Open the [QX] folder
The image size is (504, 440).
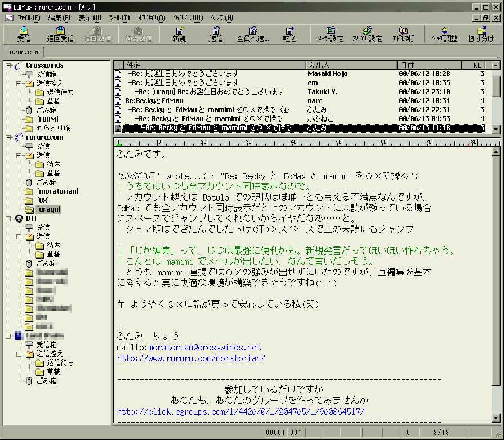coord(43,201)
